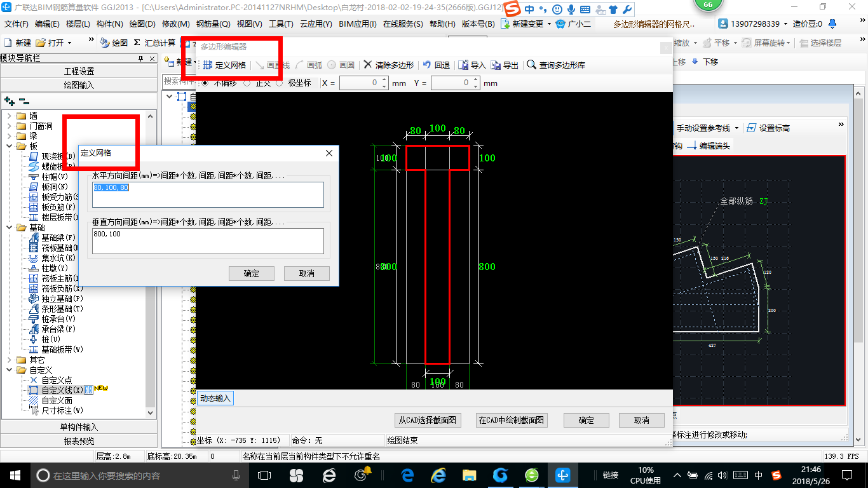This screenshot has width=868, height=488.
Task: Increase the Y coordinate stepper value
Action: coord(475,80)
